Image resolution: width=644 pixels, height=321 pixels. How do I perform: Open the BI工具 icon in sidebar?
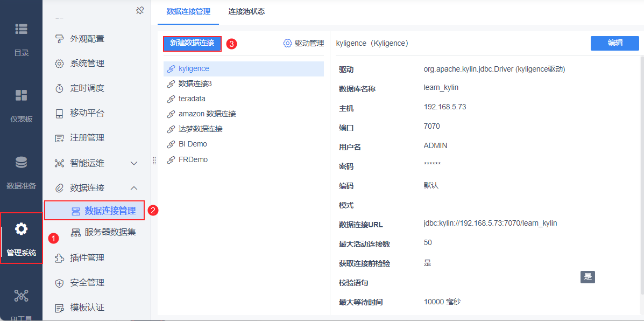[x=21, y=296]
